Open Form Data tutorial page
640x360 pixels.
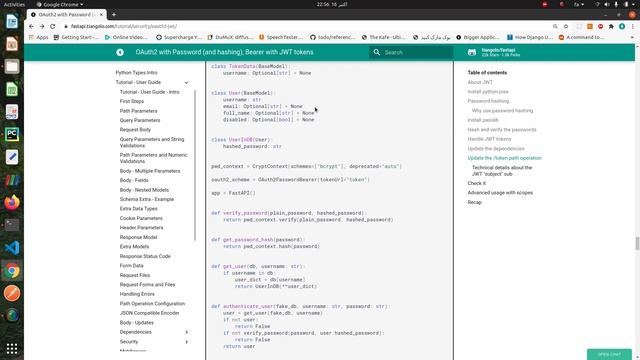pos(131,266)
